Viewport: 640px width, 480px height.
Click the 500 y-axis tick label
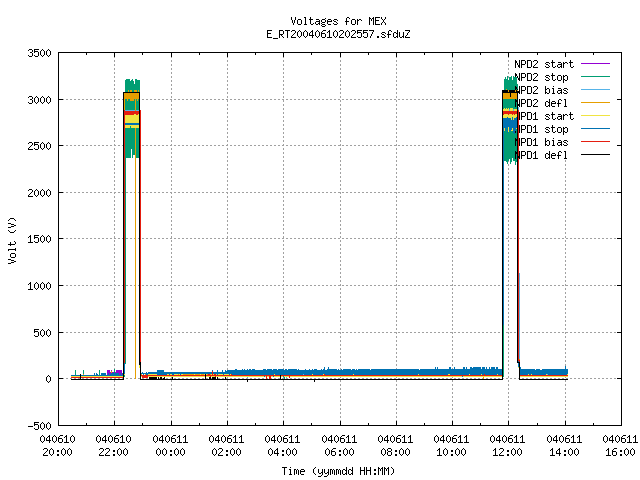pyautogui.click(x=43, y=333)
